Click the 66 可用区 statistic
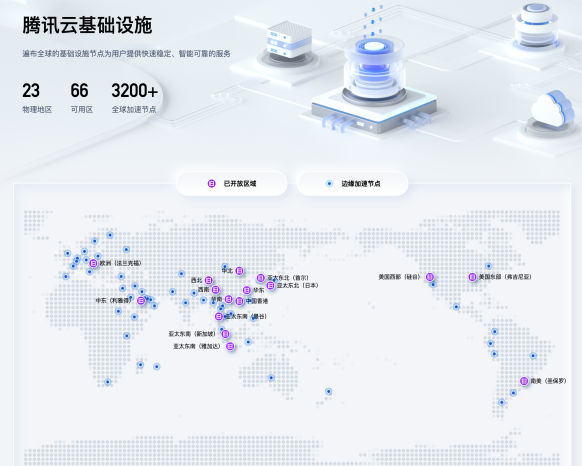Viewport: 582px width, 466px height. 82,98
